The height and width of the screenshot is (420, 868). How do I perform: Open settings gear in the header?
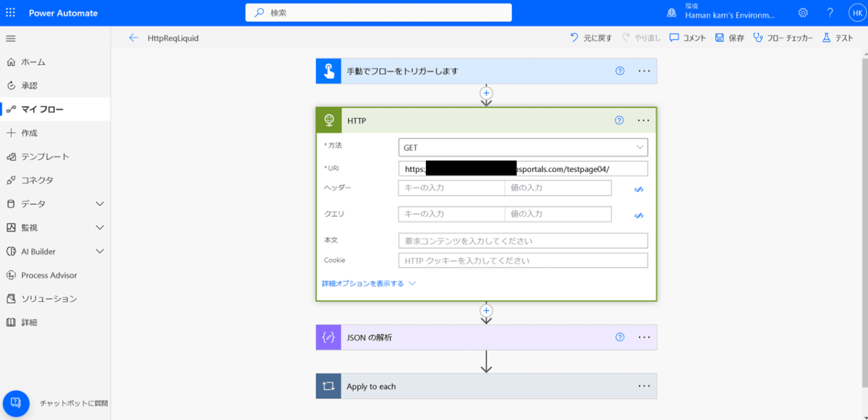pos(803,13)
